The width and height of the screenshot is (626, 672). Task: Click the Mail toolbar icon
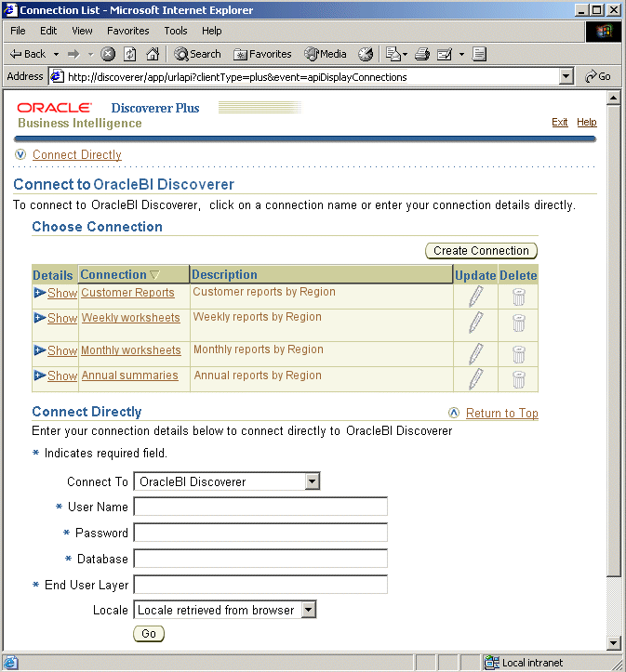click(393, 54)
